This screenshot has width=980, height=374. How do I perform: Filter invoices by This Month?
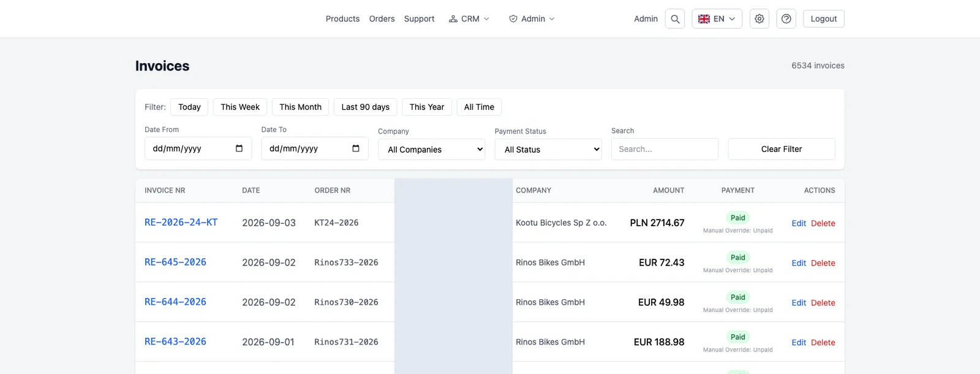coord(300,107)
